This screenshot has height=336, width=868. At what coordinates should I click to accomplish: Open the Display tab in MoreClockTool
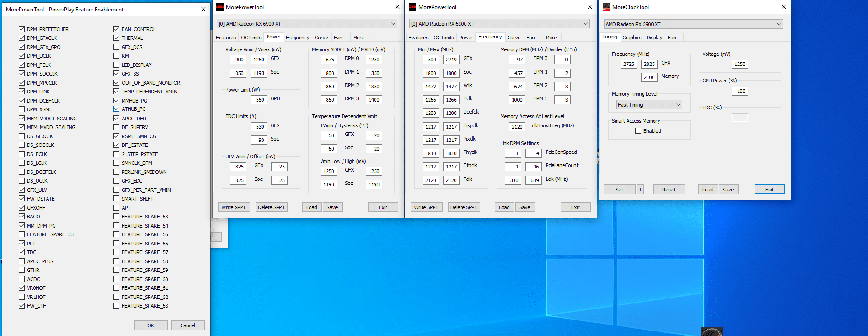tap(654, 38)
